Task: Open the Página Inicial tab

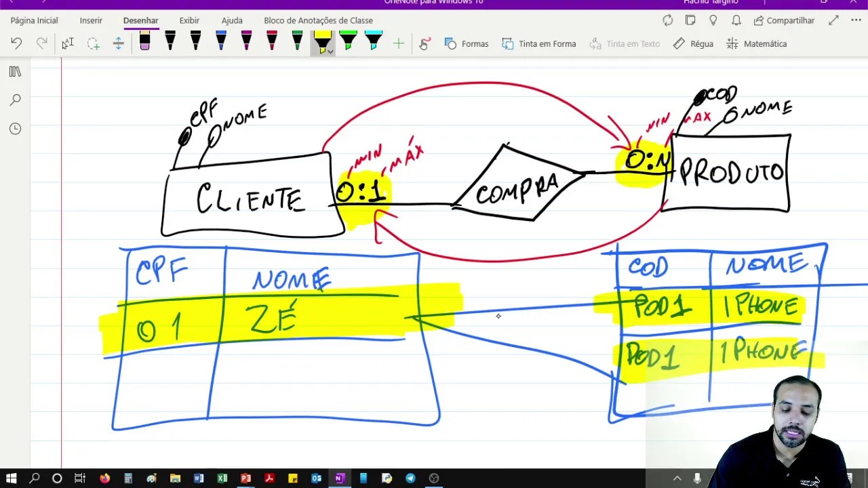Action: pos(34,20)
